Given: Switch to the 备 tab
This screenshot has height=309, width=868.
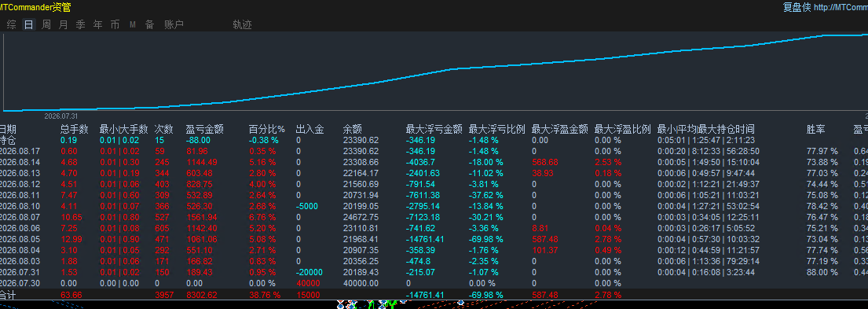Looking at the screenshot, I should [x=149, y=24].
